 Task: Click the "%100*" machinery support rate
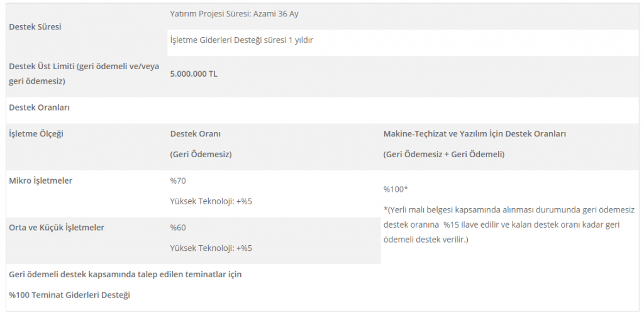pyautogui.click(x=396, y=189)
